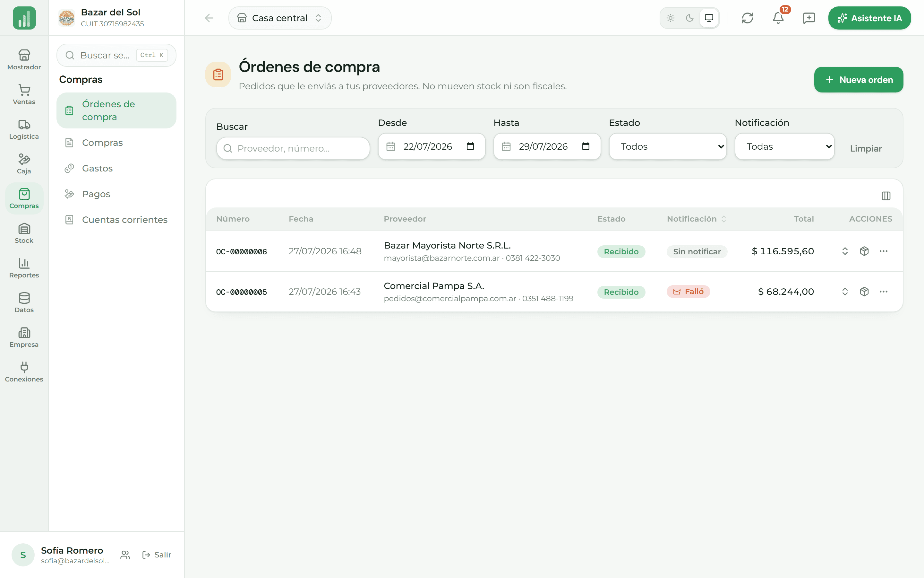This screenshot has width=924, height=578.
Task: Click the green app logo
Action: (x=24, y=18)
